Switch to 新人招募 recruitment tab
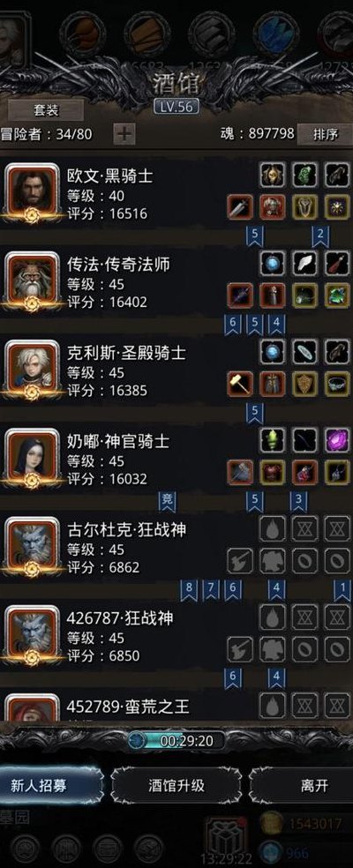This screenshot has width=353, height=868. (51, 785)
